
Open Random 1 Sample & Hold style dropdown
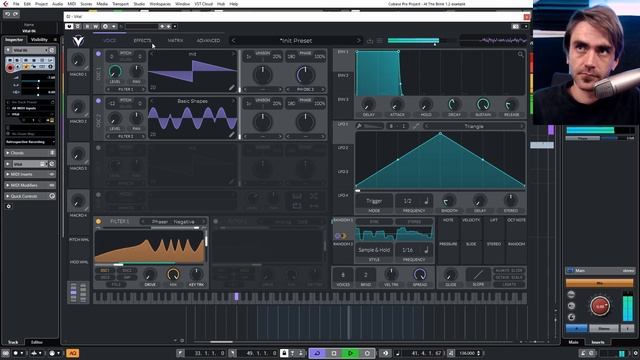pyautogui.click(x=374, y=249)
